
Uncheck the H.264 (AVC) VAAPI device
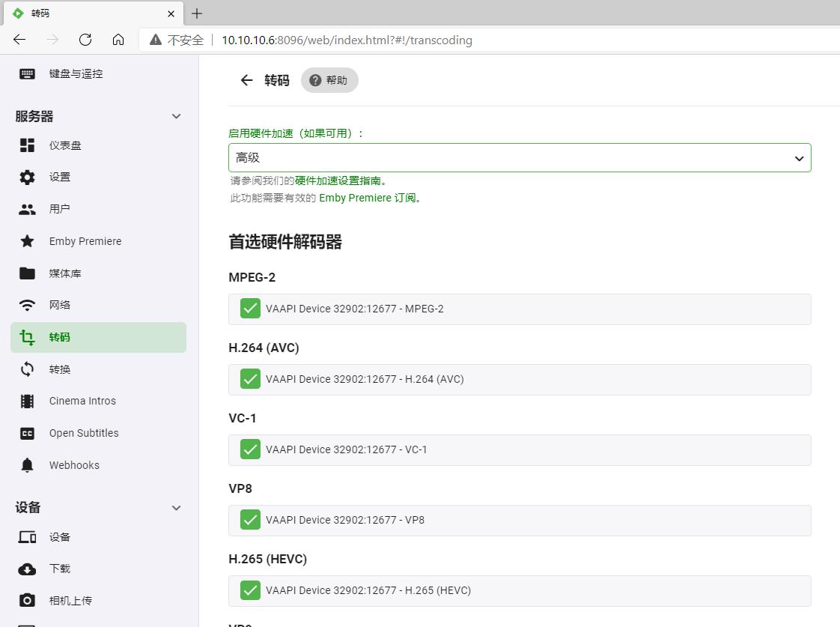pyautogui.click(x=250, y=378)
